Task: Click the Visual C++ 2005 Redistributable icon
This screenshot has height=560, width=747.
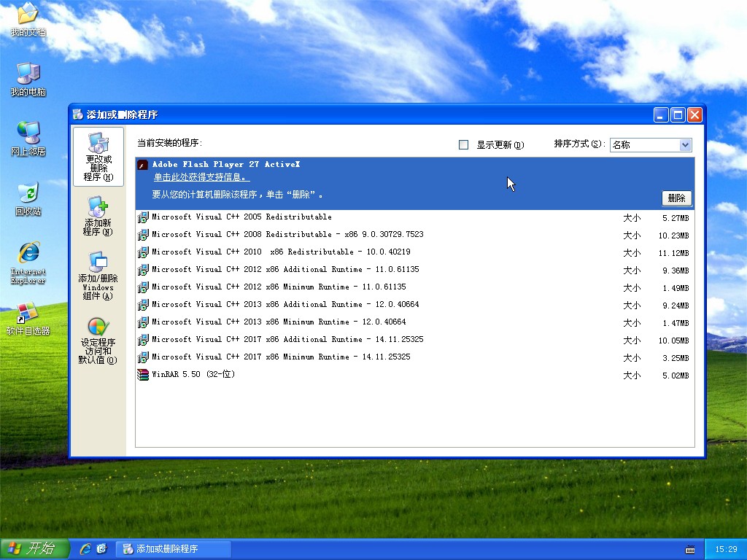Action: click(x=143, y=217)
